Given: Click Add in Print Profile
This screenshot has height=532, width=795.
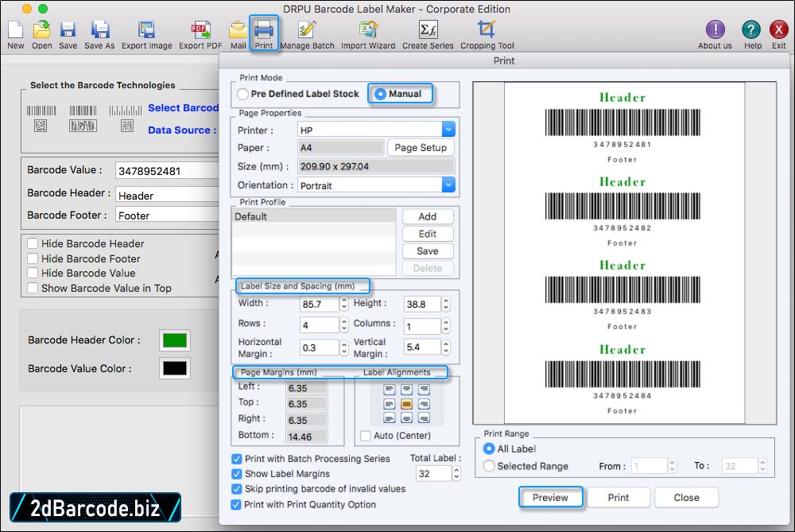Looking at the screenshot, I should 428,216.
